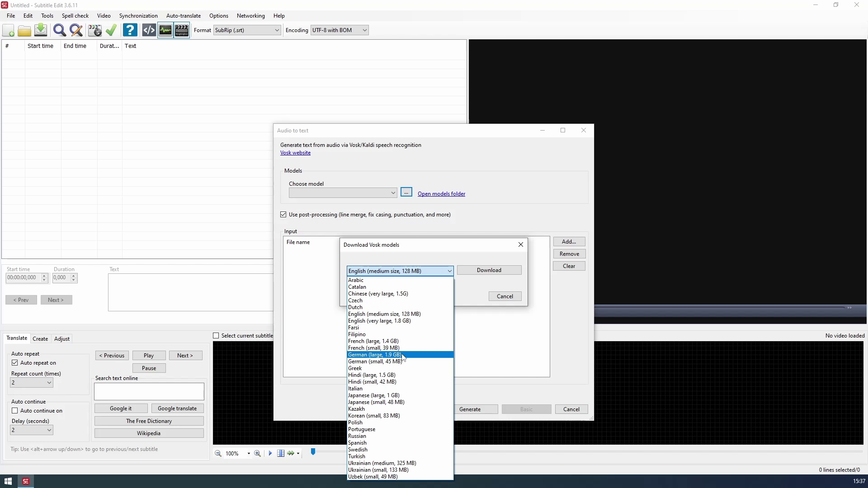The width and height of the screenshot is (868, 488).
Task: Toggle the waveform display icon
Action: coord(165,30)
